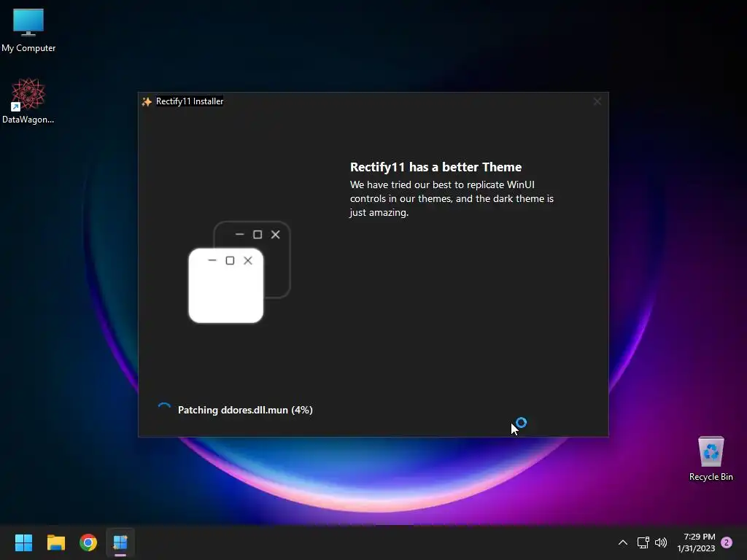Open the Windows Start menu
747x560 pixels.
tap(23, 542)
